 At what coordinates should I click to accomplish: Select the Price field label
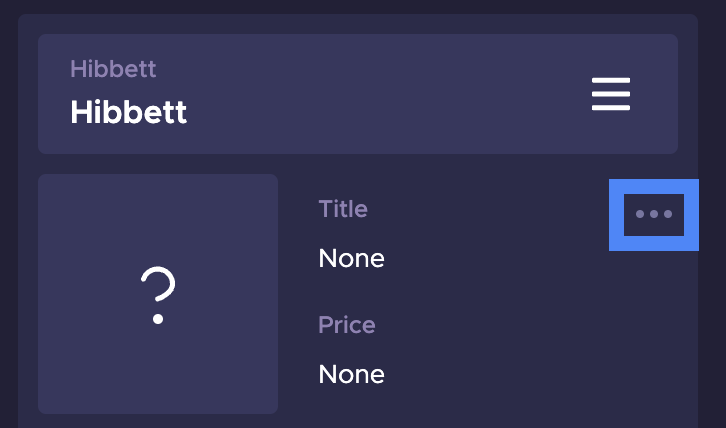(347, 325)
